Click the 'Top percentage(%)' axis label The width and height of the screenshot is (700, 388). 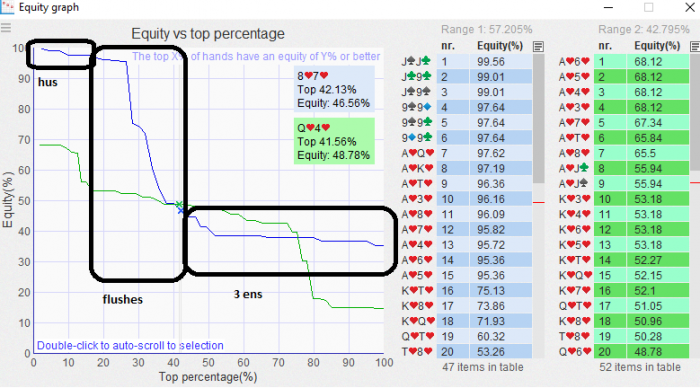(x=208, y=377)
